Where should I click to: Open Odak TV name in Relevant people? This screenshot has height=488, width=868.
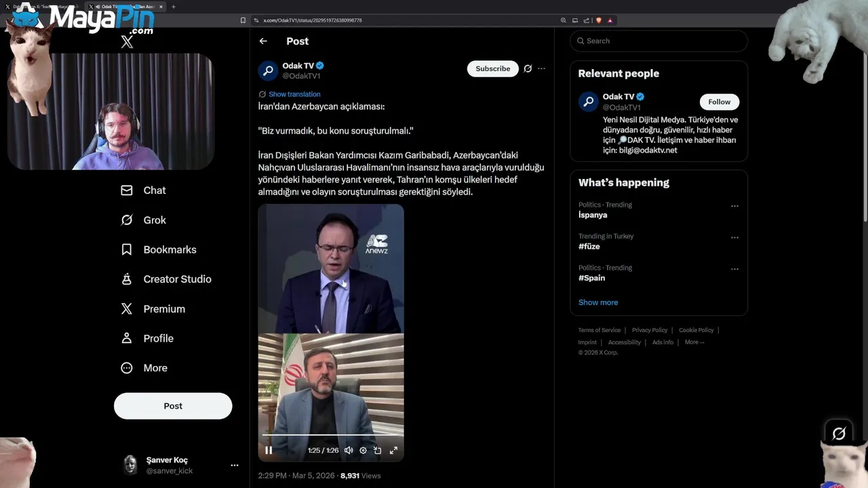(x=618, y=97)
